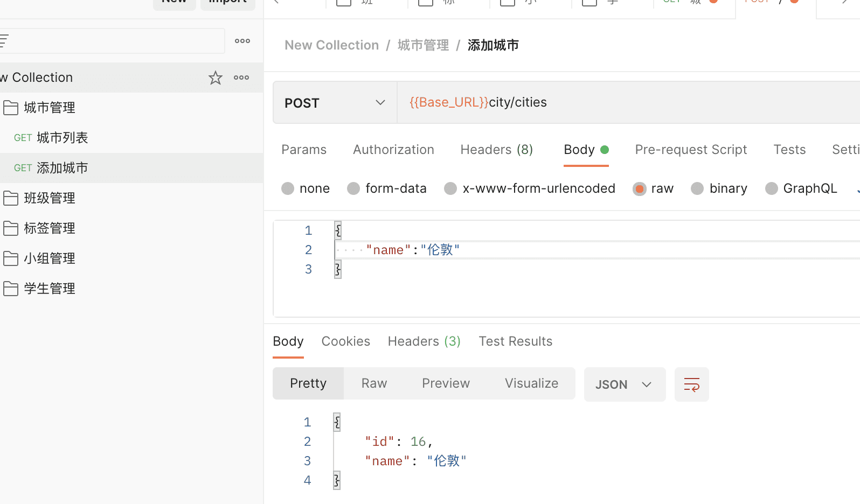The image size is (860, 504).
Task: Star the New Collection
Action: click(x=216, y=78)
